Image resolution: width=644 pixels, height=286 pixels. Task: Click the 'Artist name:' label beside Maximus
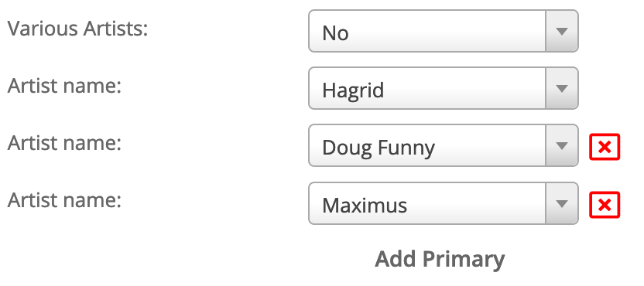pyautogui.click(x=64, y=200)
